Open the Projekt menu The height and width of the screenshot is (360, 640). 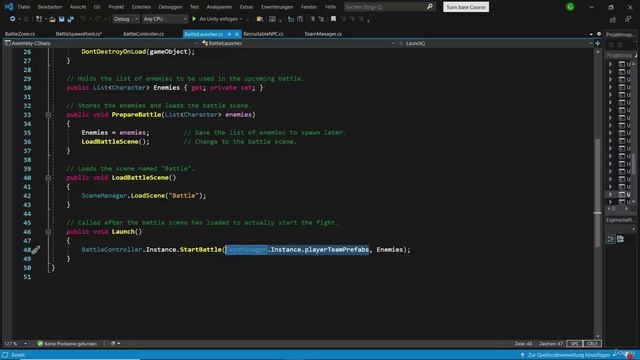116,7
